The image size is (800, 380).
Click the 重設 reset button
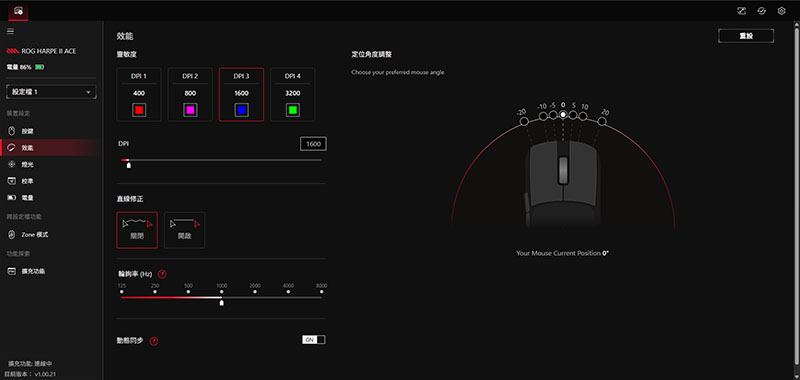point(746,36)
